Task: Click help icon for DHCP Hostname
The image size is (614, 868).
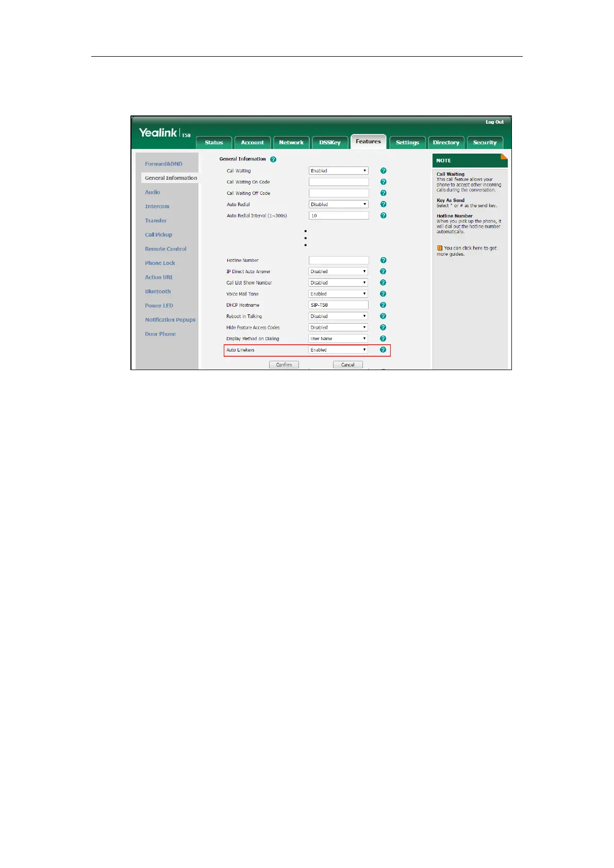Action: pyautogui.click(x=383, y=305)
